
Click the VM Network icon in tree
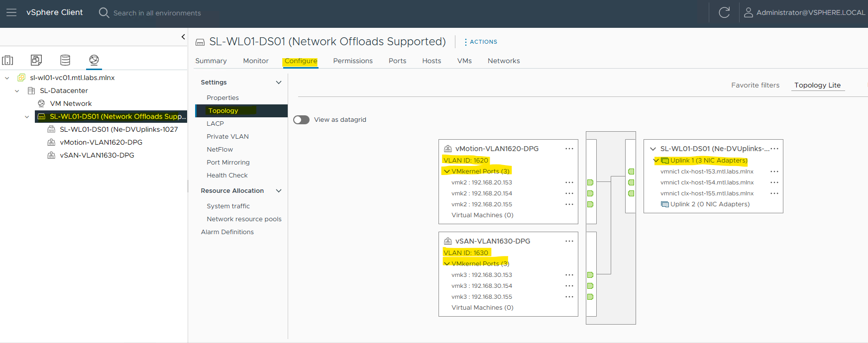pos(41,103)
